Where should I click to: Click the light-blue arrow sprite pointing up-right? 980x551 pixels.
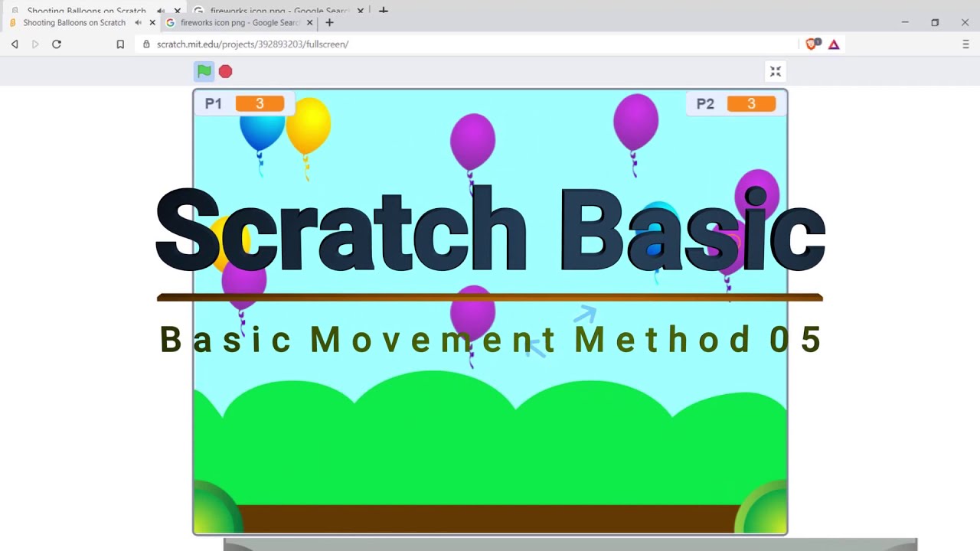[585, 314]
